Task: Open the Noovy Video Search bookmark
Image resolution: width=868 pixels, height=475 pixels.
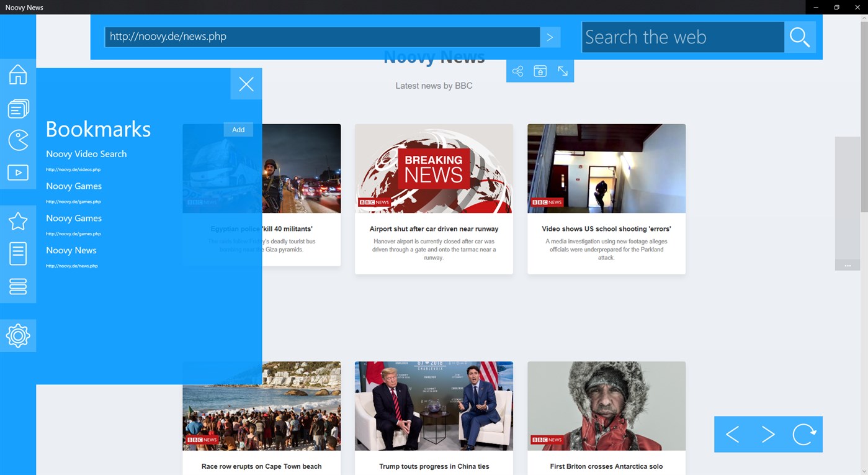Action: click(x=86, y=153)
